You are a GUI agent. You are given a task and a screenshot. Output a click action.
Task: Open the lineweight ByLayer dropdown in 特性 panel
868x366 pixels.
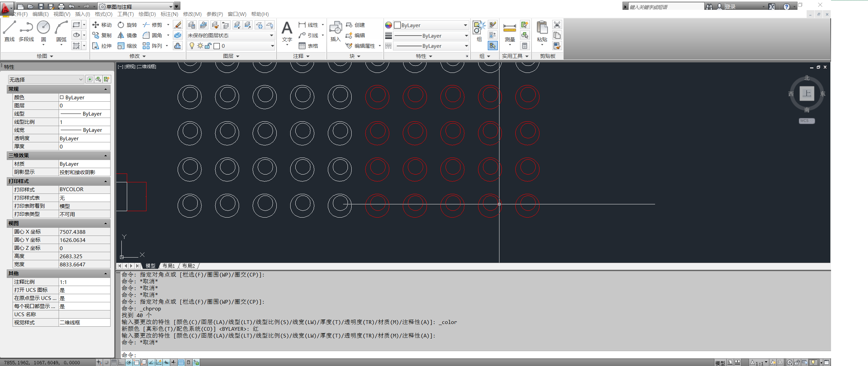(x=431, y=36)
